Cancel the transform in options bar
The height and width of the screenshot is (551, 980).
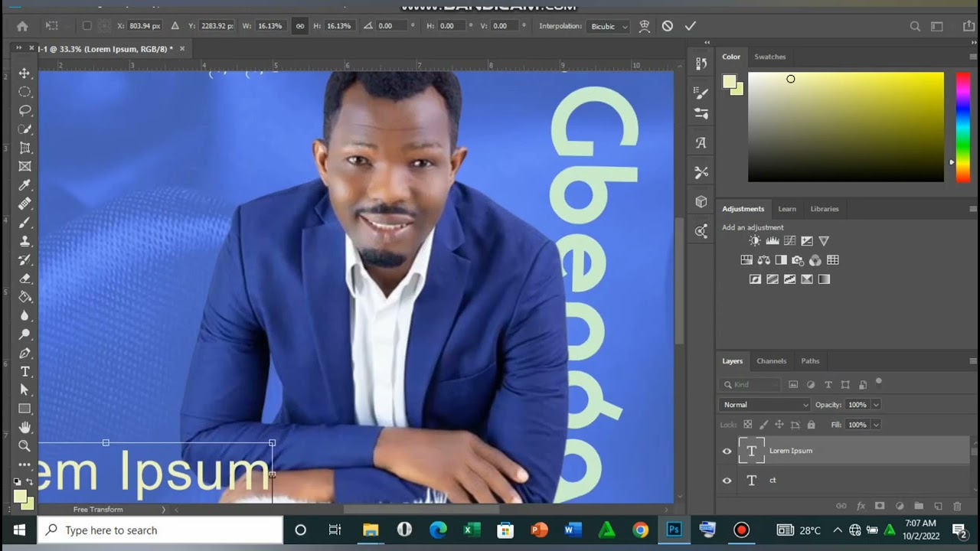click(668, 26)
